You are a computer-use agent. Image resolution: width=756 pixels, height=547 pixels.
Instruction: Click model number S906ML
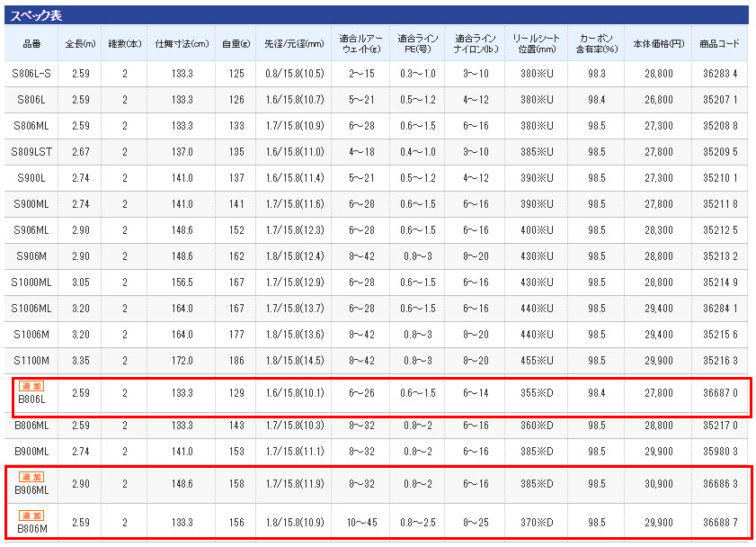[x=31, y=230]
